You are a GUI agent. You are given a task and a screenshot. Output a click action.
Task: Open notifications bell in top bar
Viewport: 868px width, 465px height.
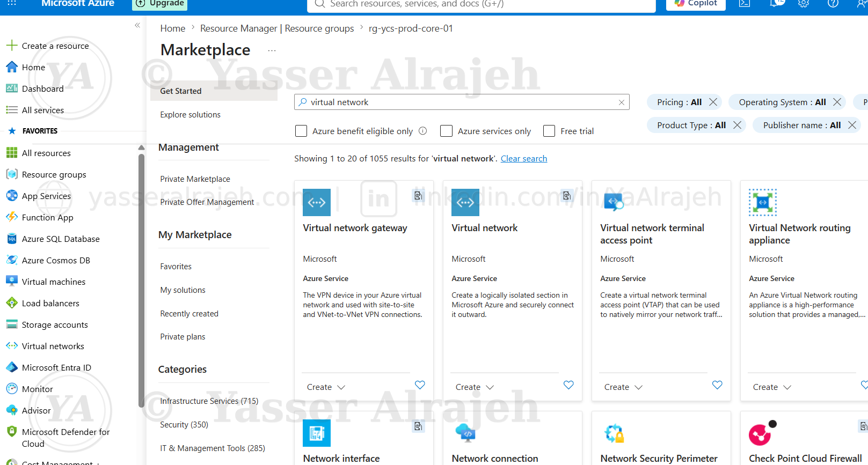click(775, 3)
